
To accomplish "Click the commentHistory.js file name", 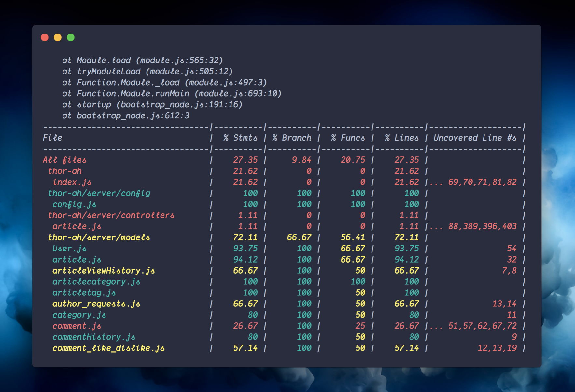I will [94, 337].
